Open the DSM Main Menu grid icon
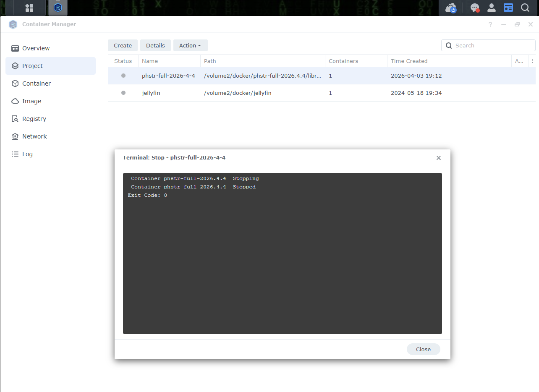Image resolution: width=539 pixels, height=392 pixels. click(x=29, y=8)
